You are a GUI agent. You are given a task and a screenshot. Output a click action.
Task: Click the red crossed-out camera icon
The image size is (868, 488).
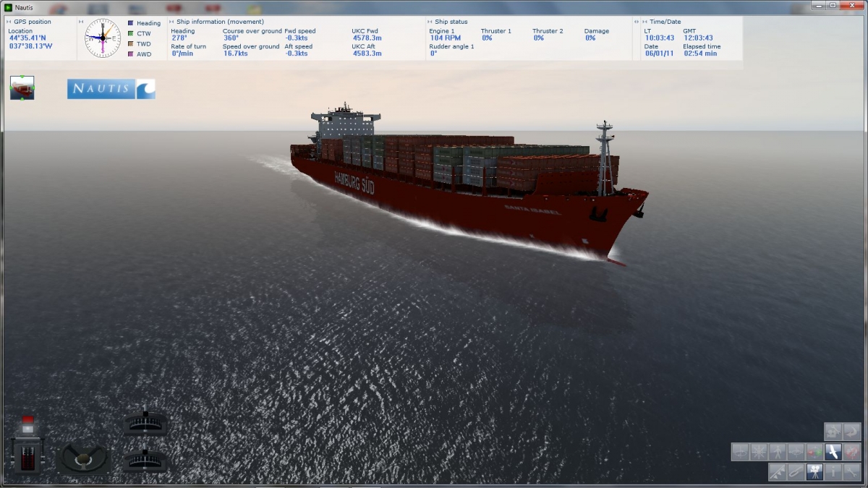(x=852, y=453)
